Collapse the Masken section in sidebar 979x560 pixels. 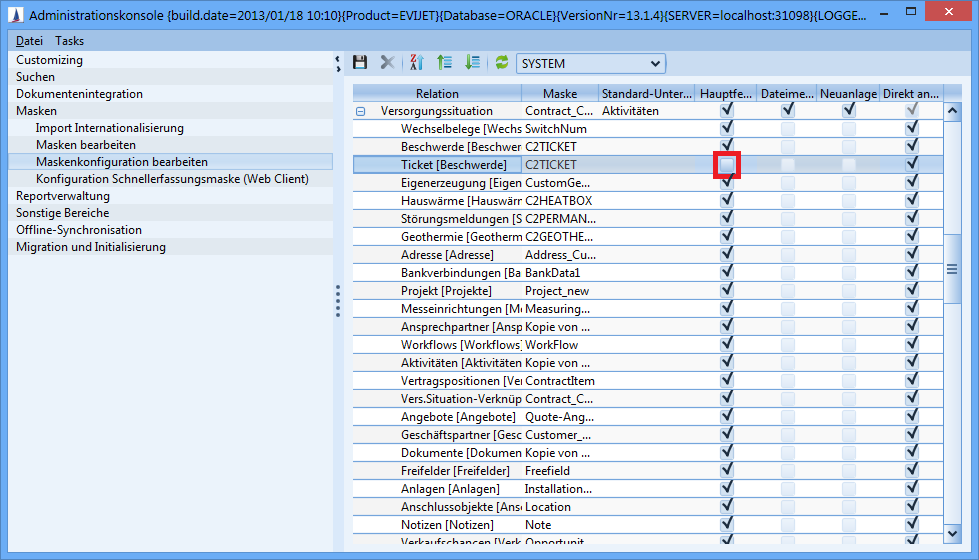click(x=37, y=111)
